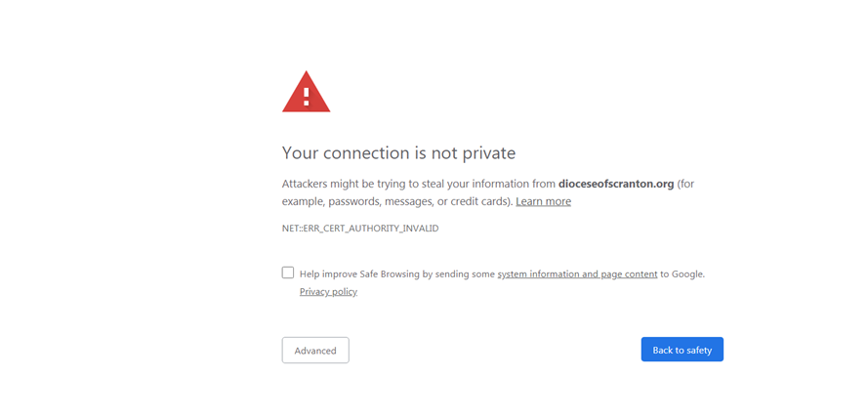Expand the Advanced options

pyautogui.click(x=315, y=351)
